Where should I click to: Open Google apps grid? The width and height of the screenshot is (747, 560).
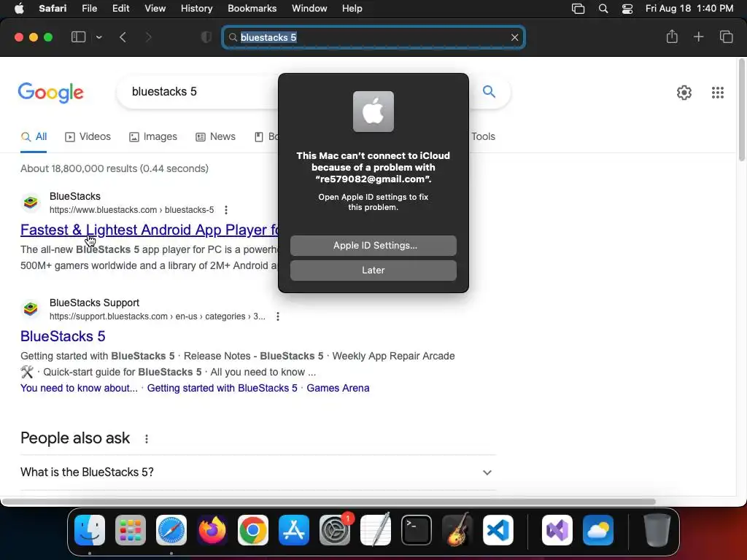(718, 93)
